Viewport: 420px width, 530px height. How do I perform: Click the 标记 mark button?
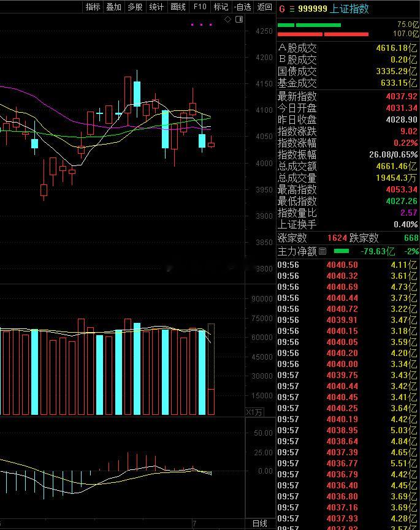[221, 7]
